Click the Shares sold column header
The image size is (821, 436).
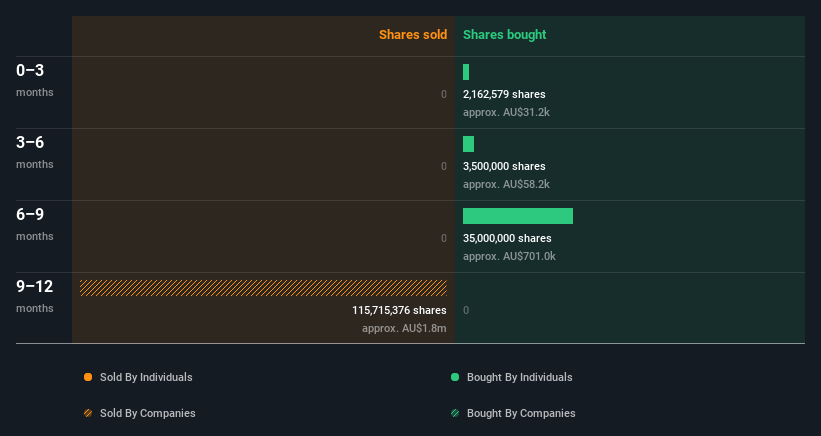click(x=413, y=35)
